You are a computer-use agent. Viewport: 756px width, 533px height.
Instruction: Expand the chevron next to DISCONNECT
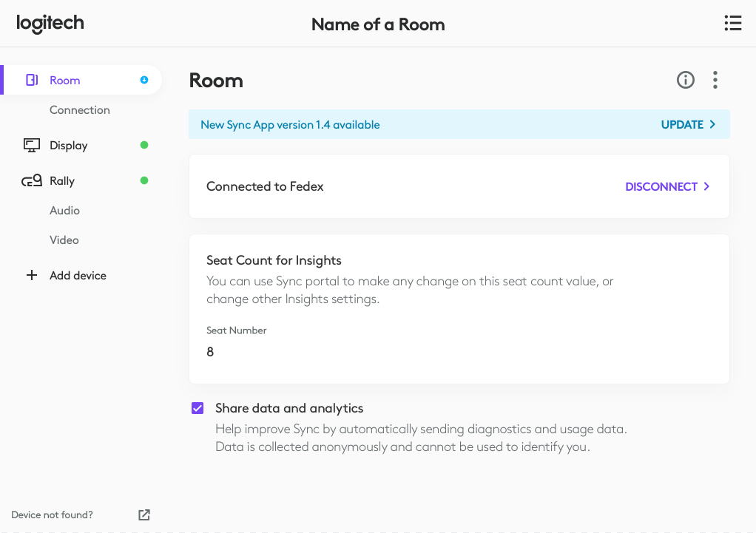click(x=707, y=186)
